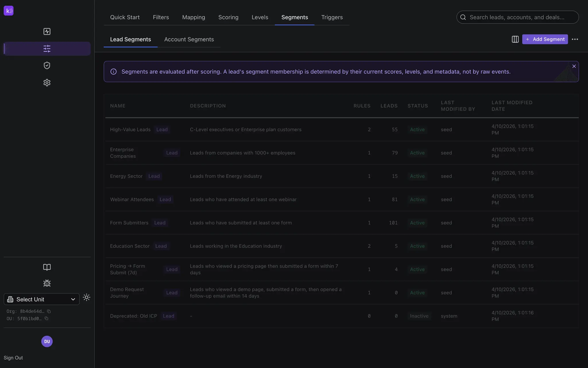The height and width of the screenshot is (368, 588).
Task: Click the search magnifier icon
Action: point(463,17)
